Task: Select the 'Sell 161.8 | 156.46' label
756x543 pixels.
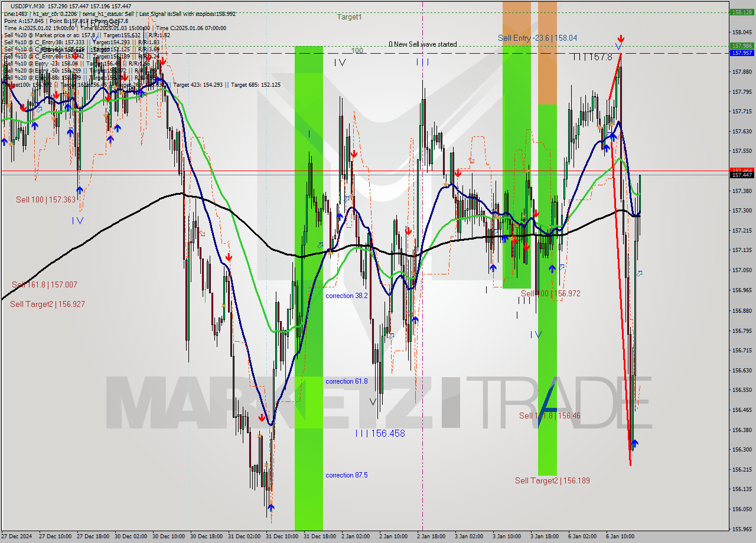Action: coord(550,416)
